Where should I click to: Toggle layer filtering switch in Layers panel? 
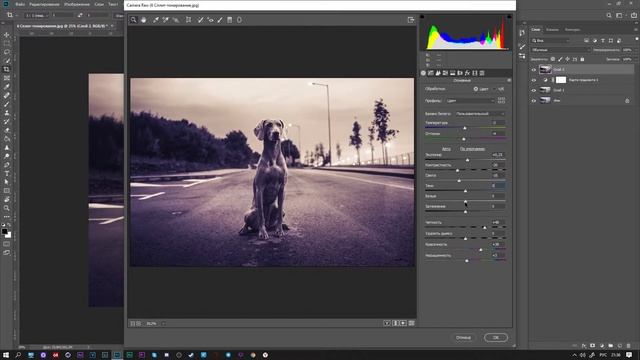click(x=636, y=40)
